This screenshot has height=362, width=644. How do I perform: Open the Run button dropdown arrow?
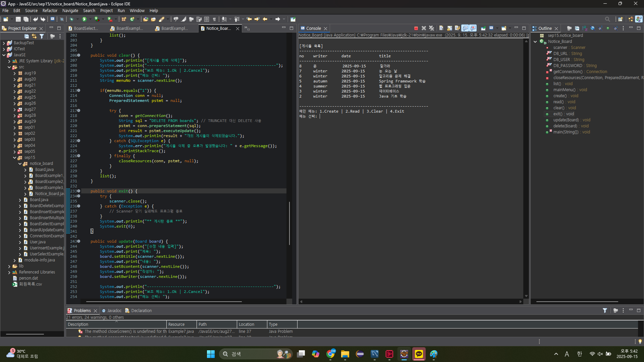click(90, 19)
